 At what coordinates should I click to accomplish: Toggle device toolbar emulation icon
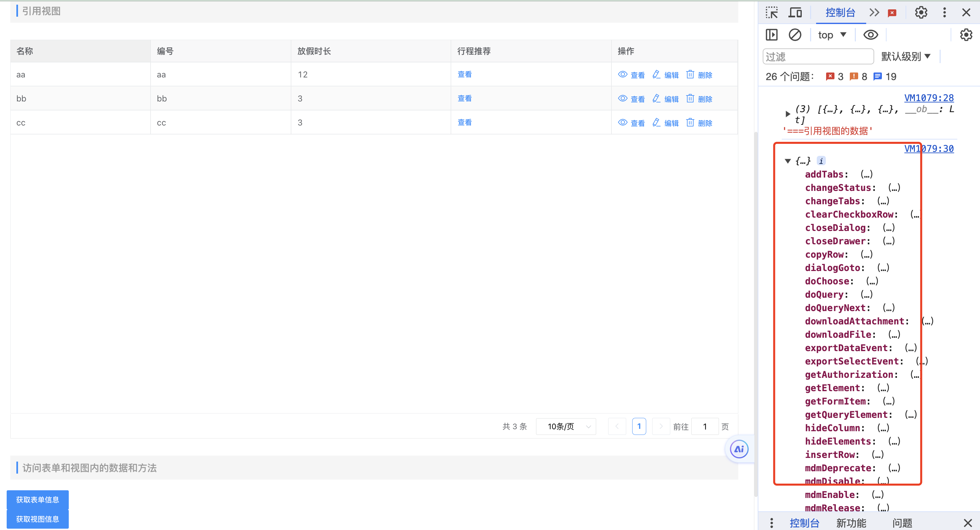(795, 13)
